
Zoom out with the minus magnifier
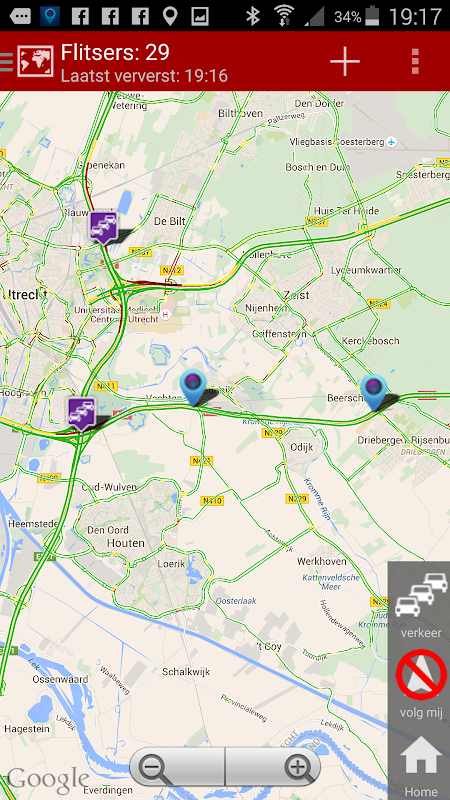[x=177, y=767]
